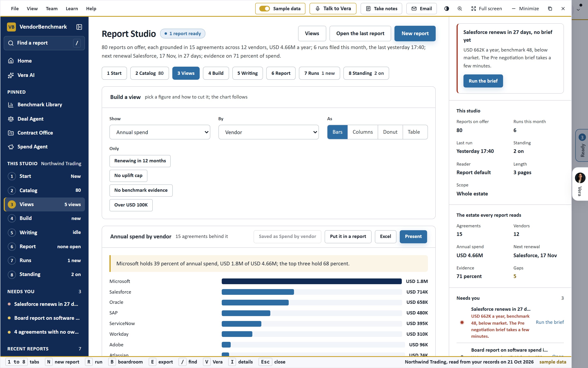Open Benchmark Library chart icon
The height and width of the screenshot is (368, 588).
click(11, 105)
